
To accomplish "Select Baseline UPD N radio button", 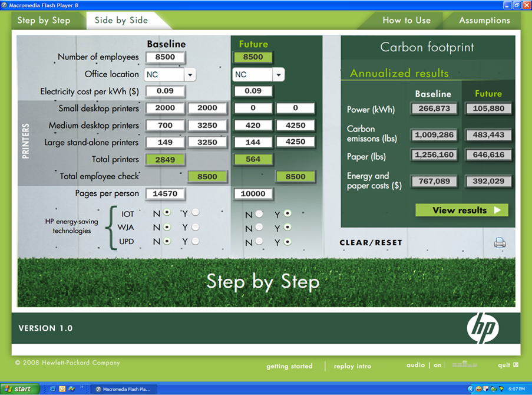I will point(167,241).
